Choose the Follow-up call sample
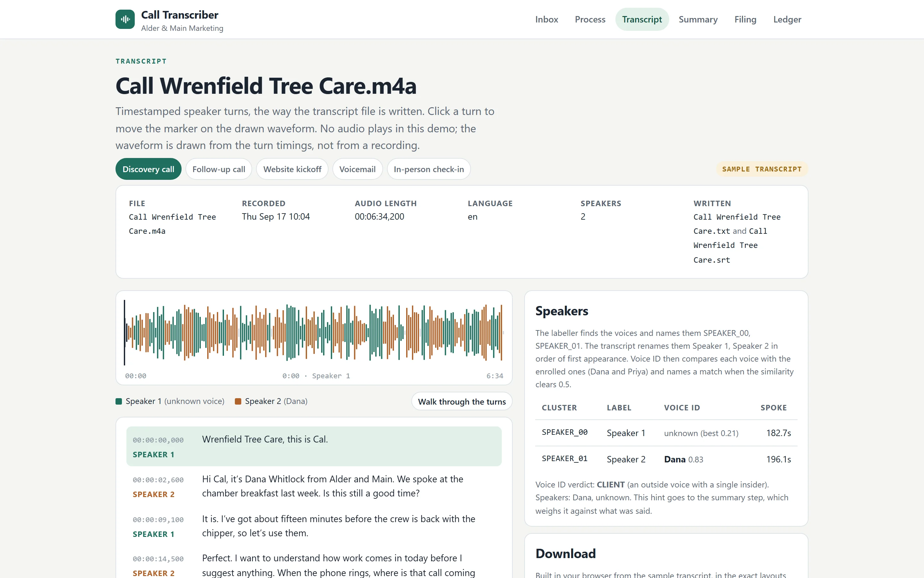The width and height of the screenshot is (924, 578). click(219, 169)
